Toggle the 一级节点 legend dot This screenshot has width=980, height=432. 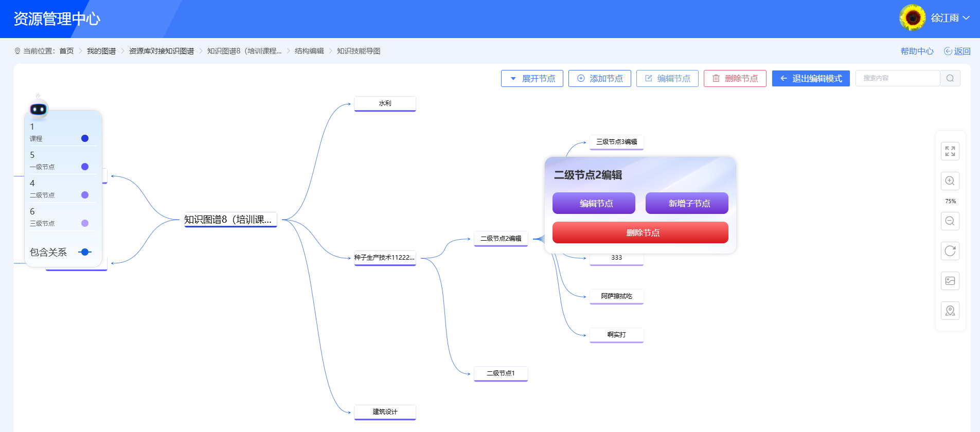(x=85, y=167)
